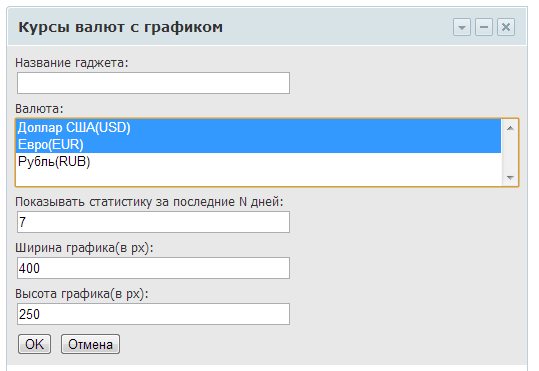
Task: Click the currency list scrollbar track
Action: point(510,153)
